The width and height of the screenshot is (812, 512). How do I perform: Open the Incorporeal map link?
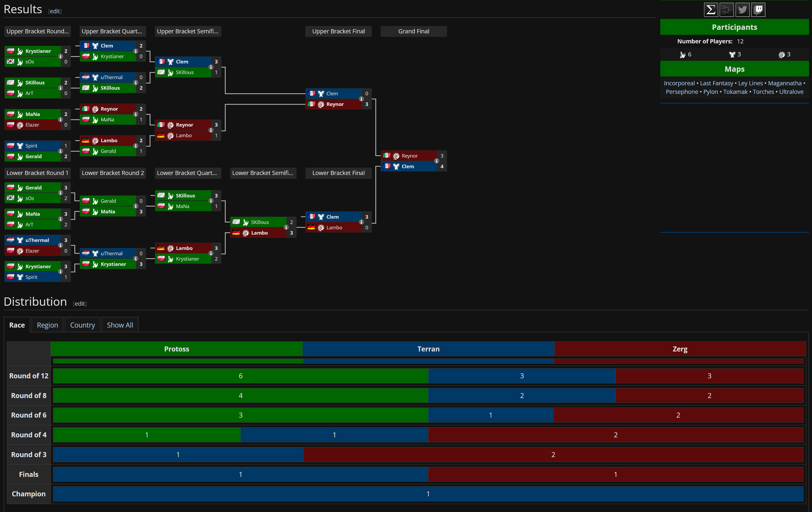[679, 83]
